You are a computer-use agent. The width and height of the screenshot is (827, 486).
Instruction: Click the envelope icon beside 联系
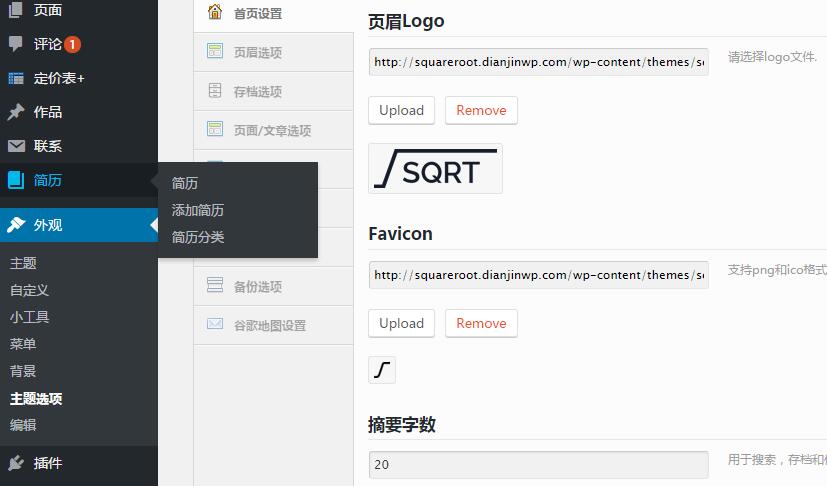16,146
